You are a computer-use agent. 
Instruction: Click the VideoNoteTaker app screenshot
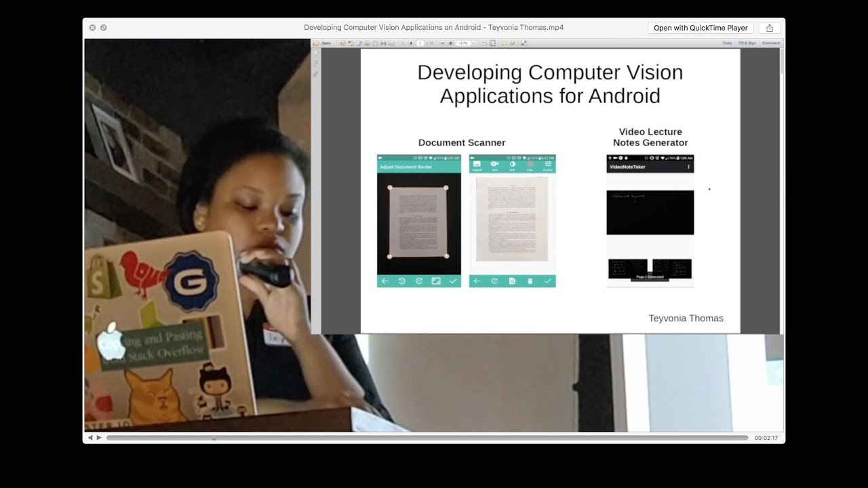650,221
